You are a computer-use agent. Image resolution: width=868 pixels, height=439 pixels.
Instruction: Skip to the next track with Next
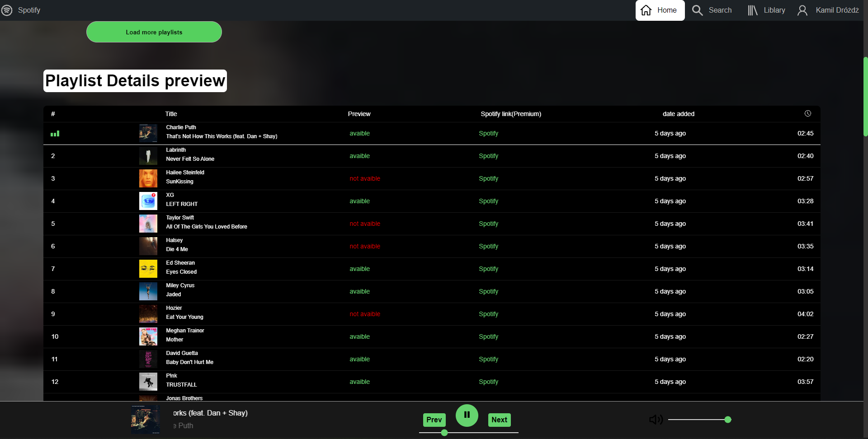coord(499,420)
